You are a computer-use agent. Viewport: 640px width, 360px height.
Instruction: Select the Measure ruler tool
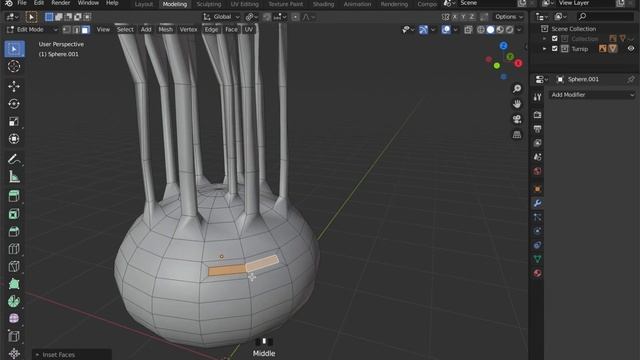pyautogui.click(x=14, y=177)
